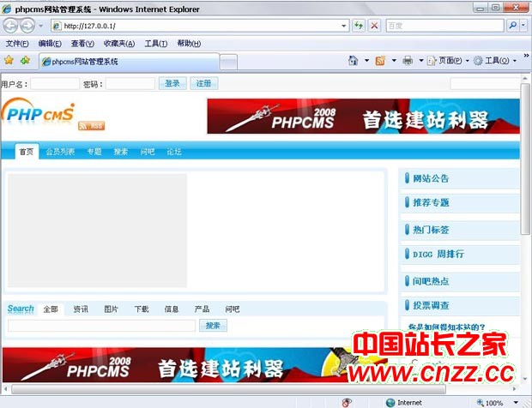The width and height of the screenshot is (532, 408).
Task: Click the 投票调查 sidebar heading
Action: [x=431, y=305]
